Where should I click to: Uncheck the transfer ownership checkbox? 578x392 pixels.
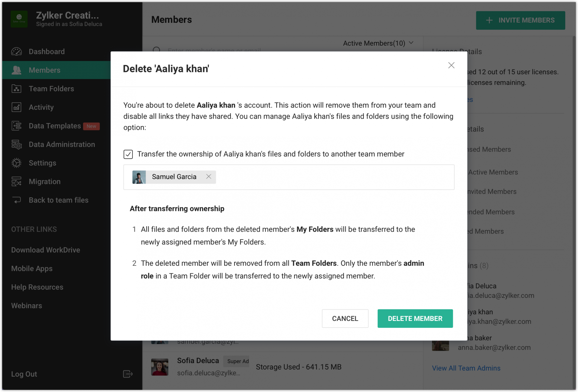128,155
